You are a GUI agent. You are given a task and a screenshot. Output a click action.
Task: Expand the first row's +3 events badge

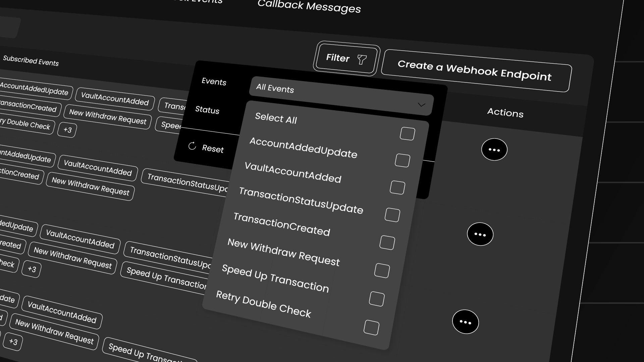click(67, 130)
